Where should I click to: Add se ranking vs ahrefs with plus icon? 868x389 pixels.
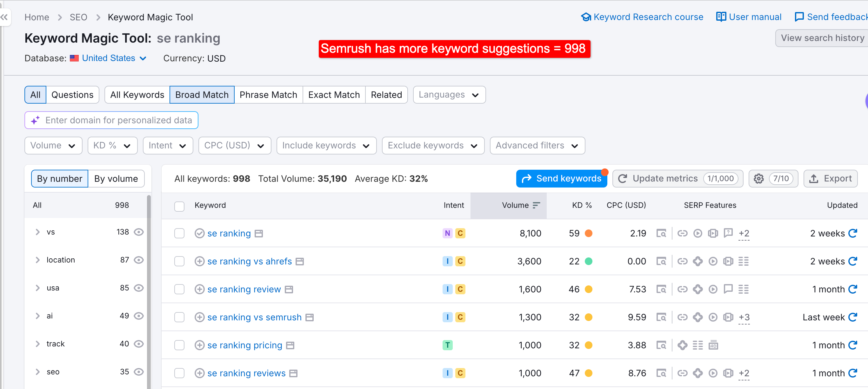click(x=199, y=261)
